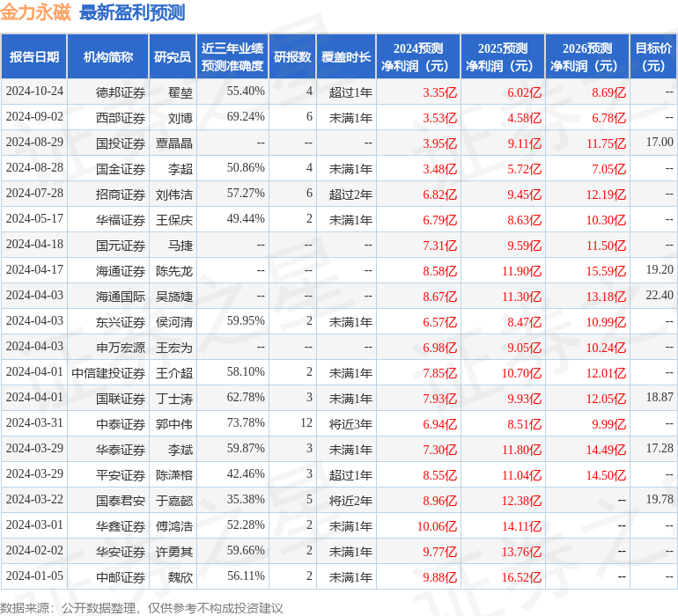Click accuracy value 59.95%
The height and width of the screenshot is (616, 678).
(x=246, y=320)
